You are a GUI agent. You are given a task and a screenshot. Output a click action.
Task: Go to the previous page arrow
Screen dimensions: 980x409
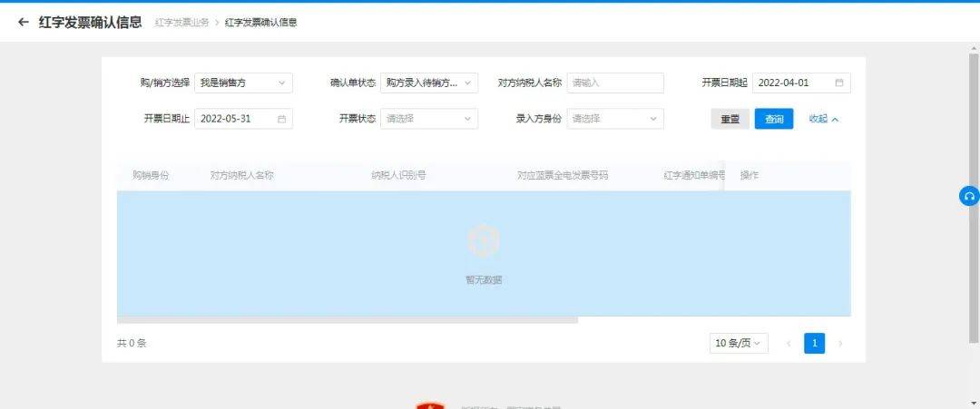click(789, 344)
